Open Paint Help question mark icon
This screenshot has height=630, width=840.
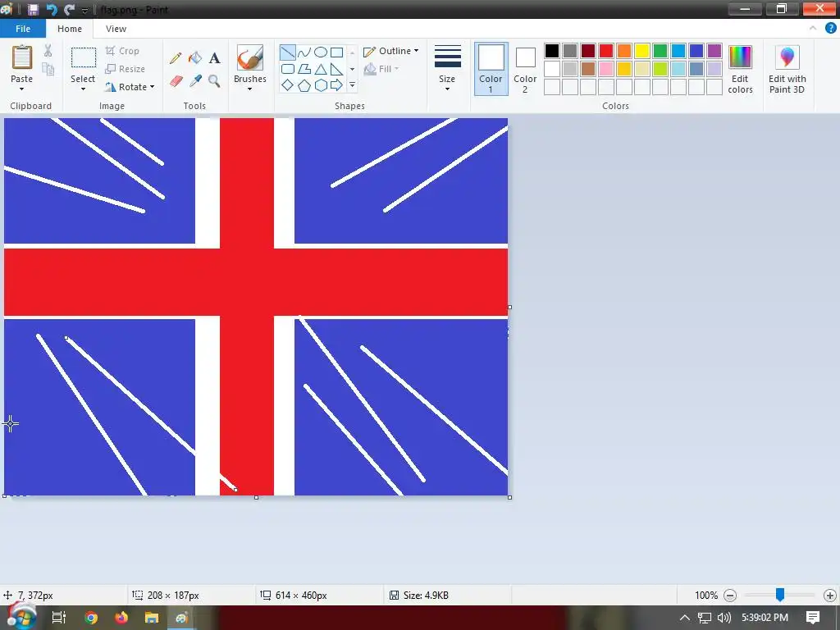click(830, 29)
